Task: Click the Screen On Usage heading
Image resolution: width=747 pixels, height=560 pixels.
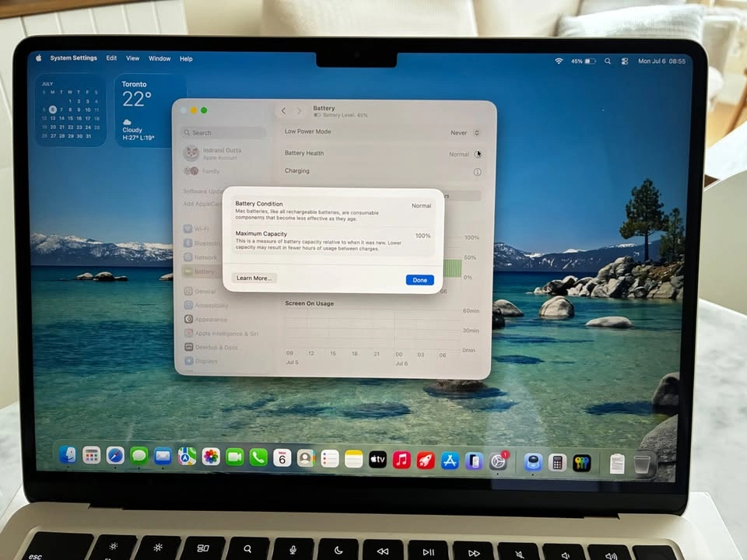Action: (x=309, y=303)
